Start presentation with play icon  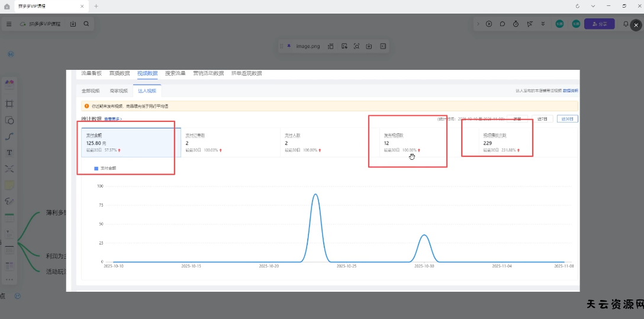[x=489, y=24]
